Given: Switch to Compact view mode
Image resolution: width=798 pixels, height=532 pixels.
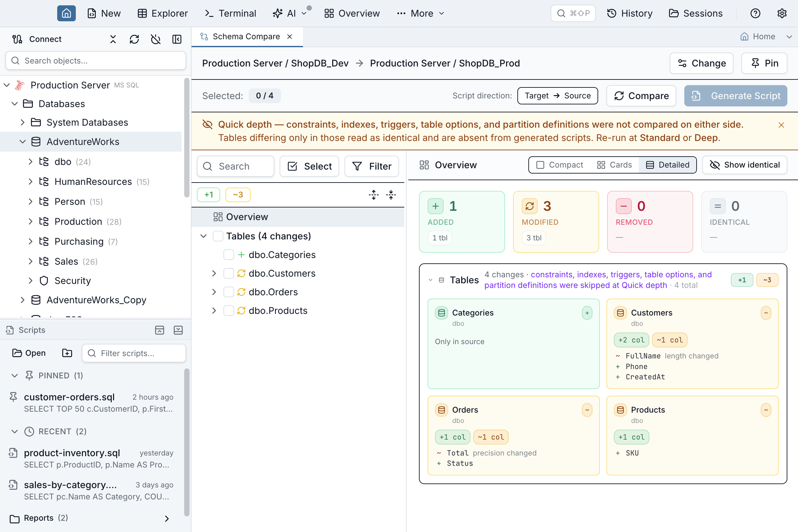Looking at the screenshot, I should (560, 165).
